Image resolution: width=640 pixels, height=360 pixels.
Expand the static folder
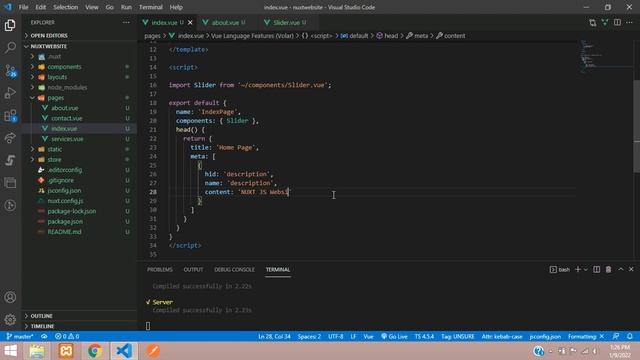coord(54,149)
